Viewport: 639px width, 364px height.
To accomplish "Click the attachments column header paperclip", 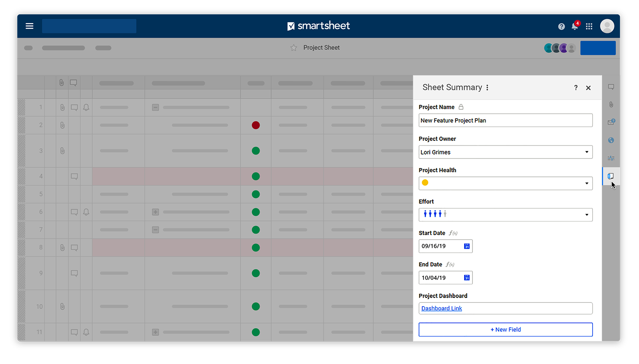I will tap(62, 83).
